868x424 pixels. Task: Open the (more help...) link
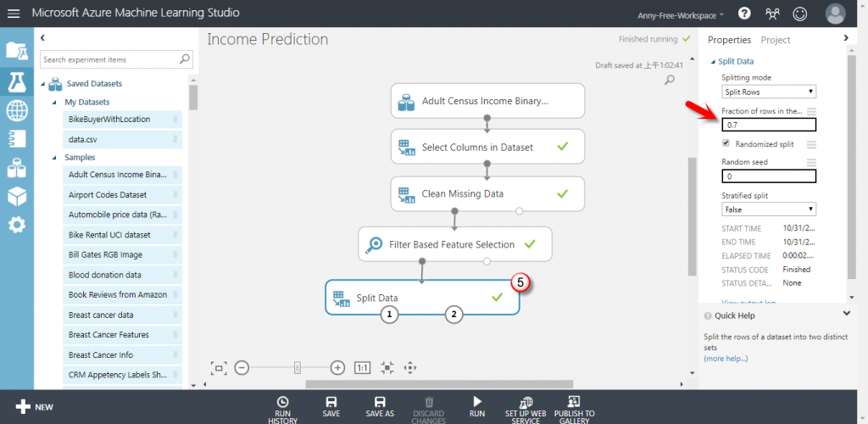[x=726, y=359]
